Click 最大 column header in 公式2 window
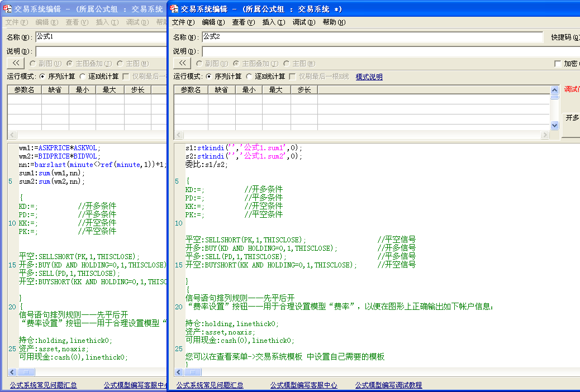The height and width of the screenshot is (392, 580). (277, 90)
